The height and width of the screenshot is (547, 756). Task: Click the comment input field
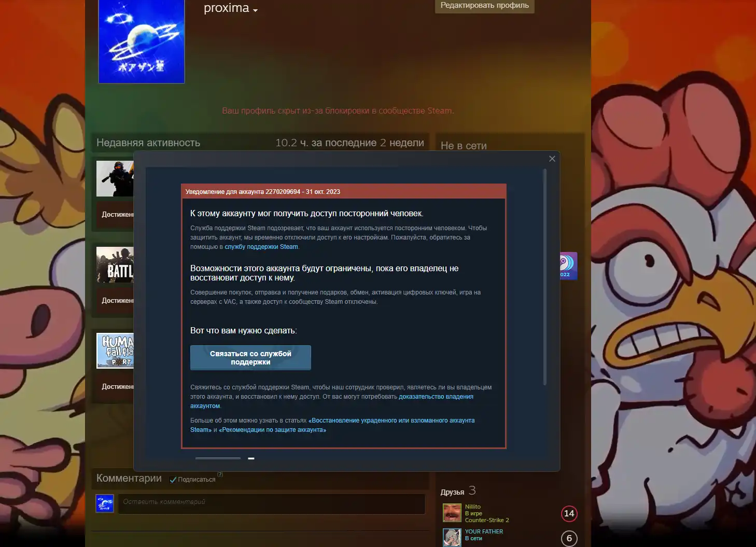pos(272,503)
